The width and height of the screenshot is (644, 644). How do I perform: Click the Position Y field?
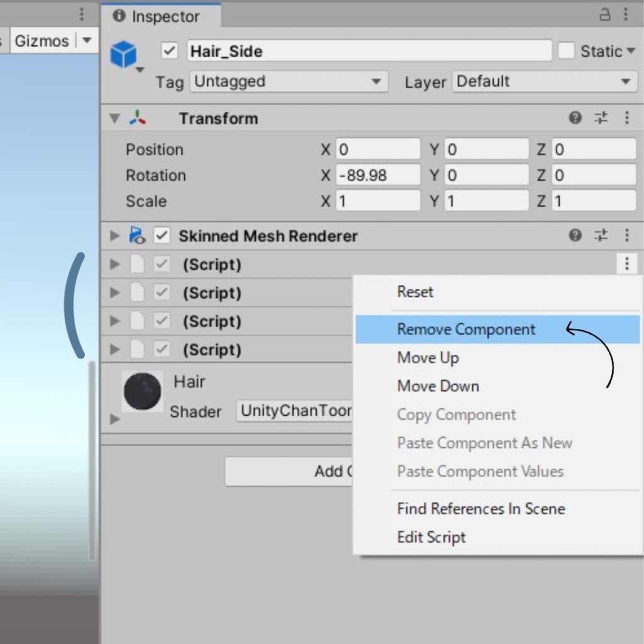pyautogui.click(x=486, y=149)
